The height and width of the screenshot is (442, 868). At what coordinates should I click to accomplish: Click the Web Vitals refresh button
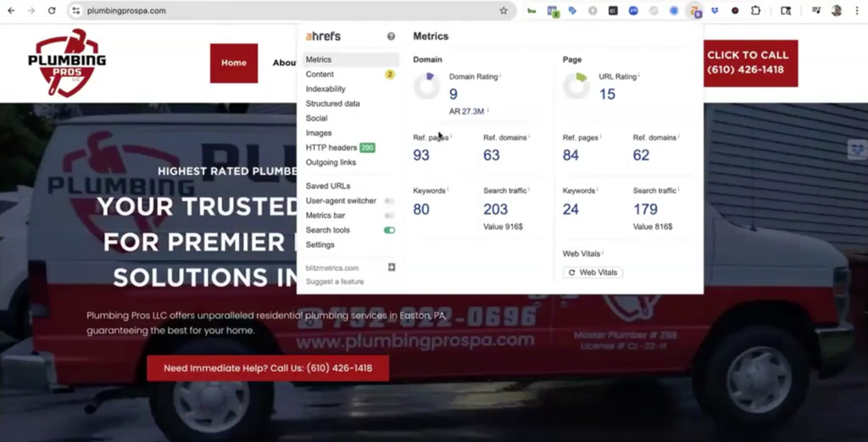point(593,272)
